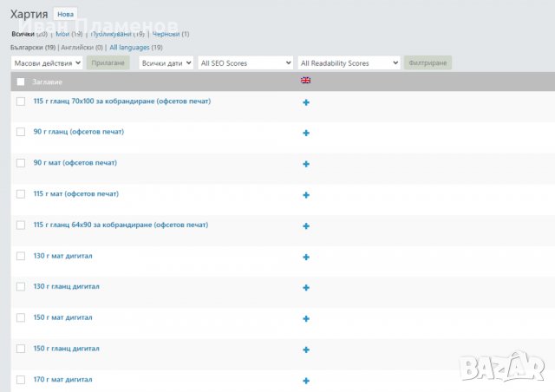Click plus icon for 170 г мат дигитал
555x392 pixels.
tap(306, 381)
